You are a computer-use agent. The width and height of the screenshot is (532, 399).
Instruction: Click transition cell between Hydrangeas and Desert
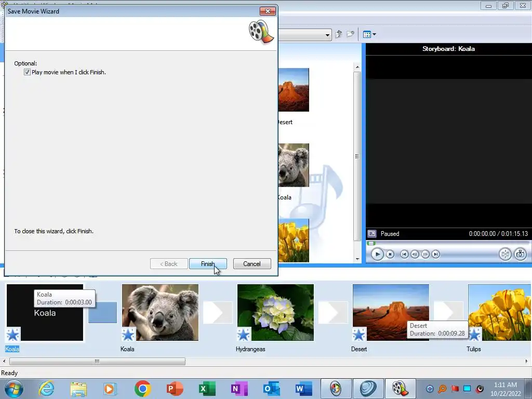(333, 312)
